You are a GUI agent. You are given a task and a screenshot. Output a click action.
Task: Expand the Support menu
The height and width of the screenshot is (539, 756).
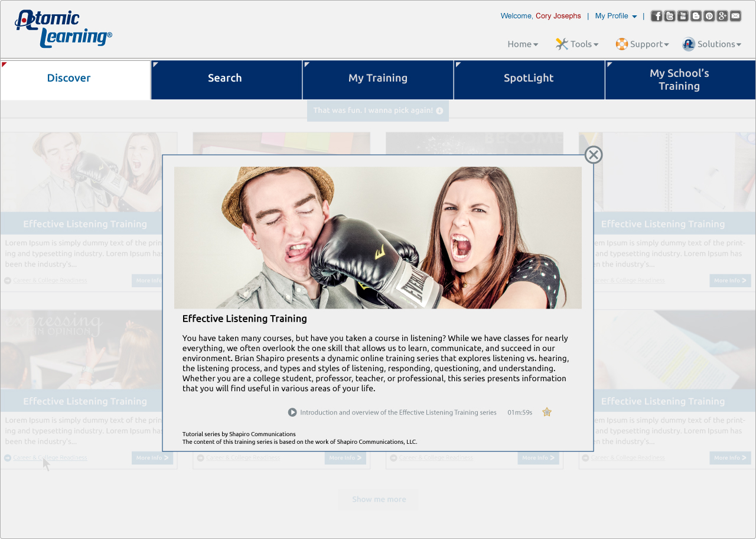[642, 44]
